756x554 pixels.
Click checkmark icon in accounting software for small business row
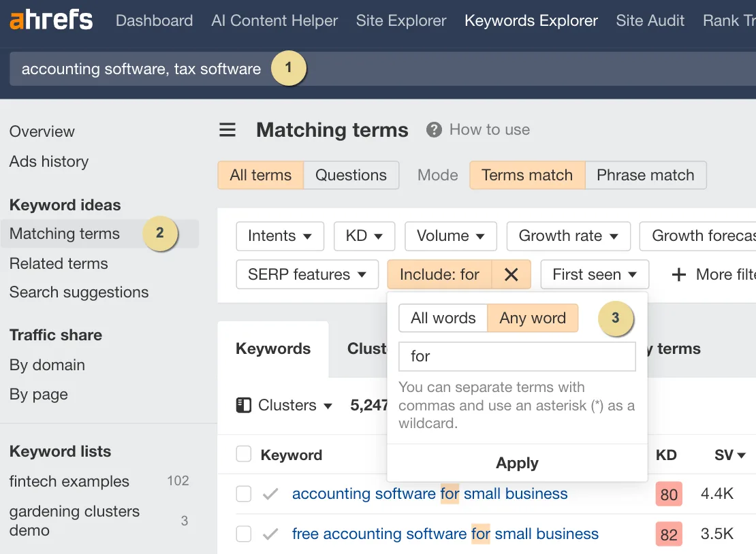(x=270, y=494)
